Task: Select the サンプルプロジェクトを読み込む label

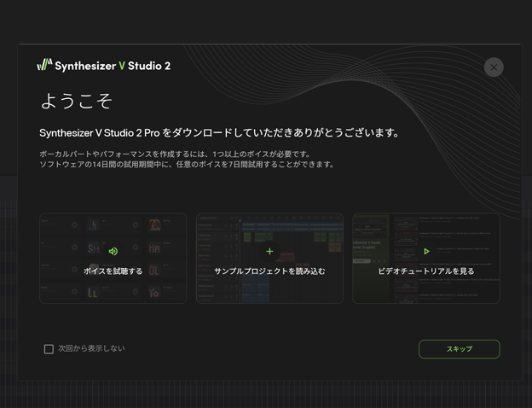Action: coord(269,271)
